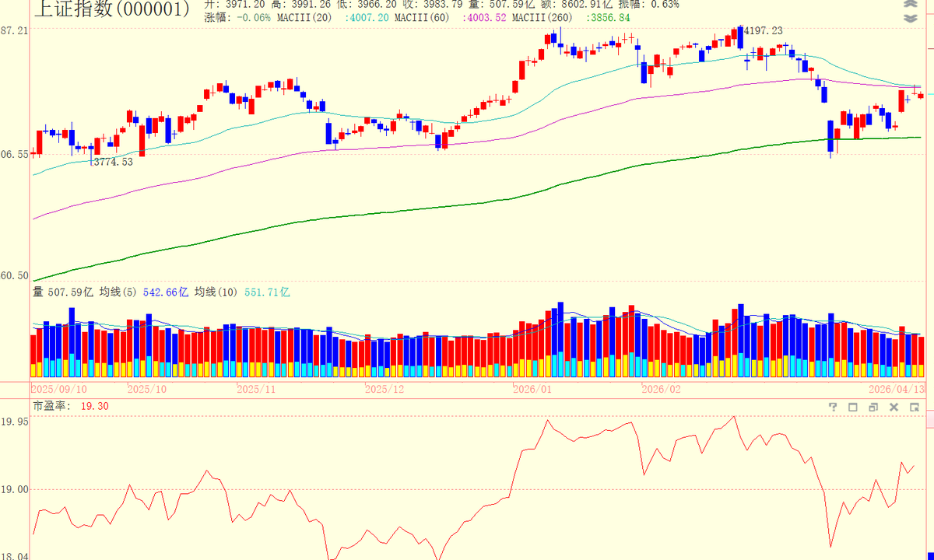Select the MACIII(20) indicator label
The width and height of the screenshot is (934, 560).
[304, 17]
